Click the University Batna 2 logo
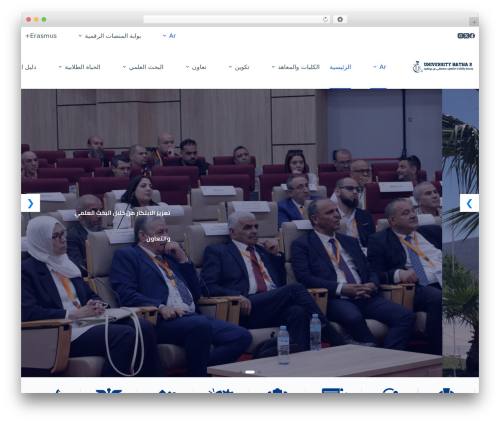Screen dimensions: 500x423 (x=443, y=67)
